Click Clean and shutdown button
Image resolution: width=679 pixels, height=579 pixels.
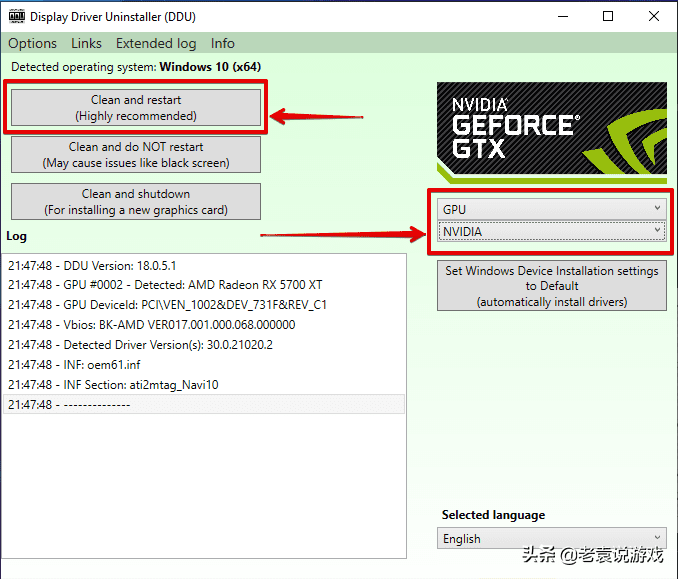coord(136,201)
